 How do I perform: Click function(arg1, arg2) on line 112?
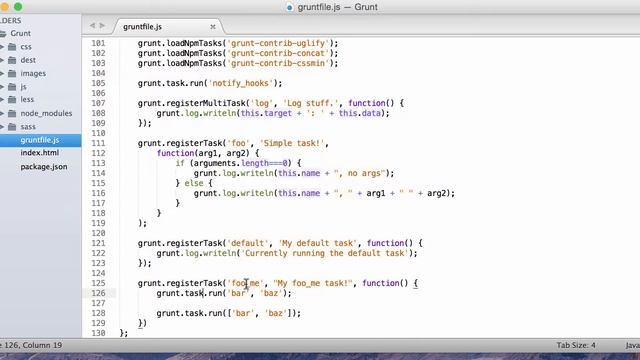coord(204,153)
